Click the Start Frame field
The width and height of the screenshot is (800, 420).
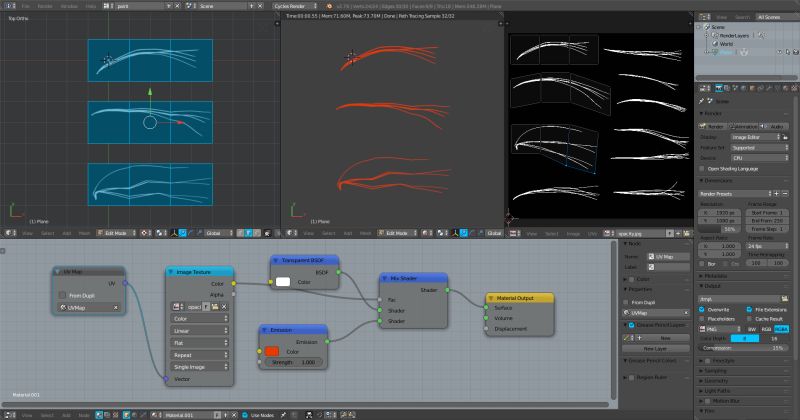(x=767, y=212)
